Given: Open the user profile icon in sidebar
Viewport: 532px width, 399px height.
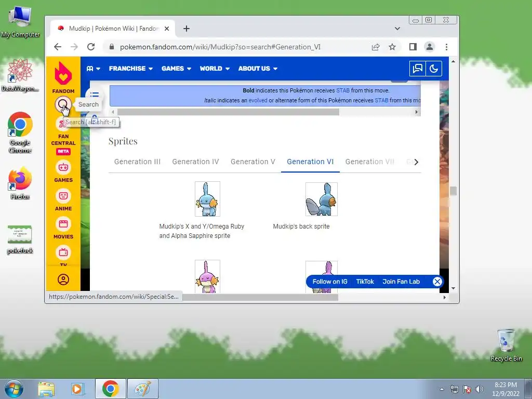Looking at the screenshot, I should pos(63,280).
